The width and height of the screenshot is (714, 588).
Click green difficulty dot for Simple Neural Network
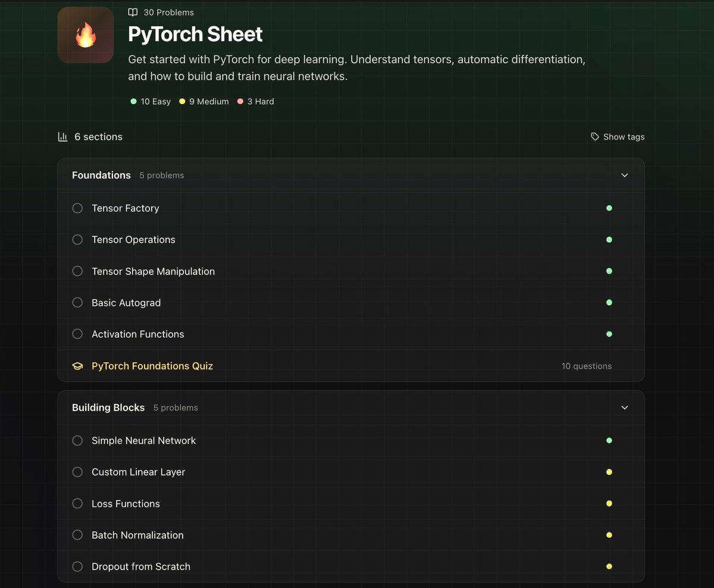[x=609, y=441]
